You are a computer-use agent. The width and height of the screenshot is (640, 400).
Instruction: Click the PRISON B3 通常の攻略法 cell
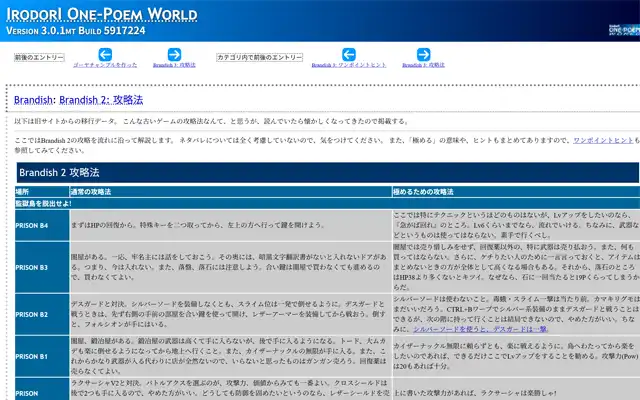click(x=231, y=267)
